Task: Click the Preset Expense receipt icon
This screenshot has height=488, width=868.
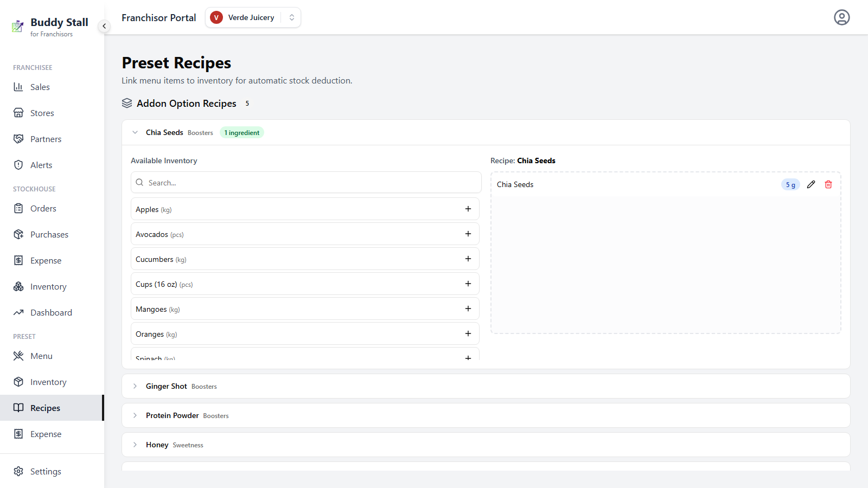Action: coord(18,434)
